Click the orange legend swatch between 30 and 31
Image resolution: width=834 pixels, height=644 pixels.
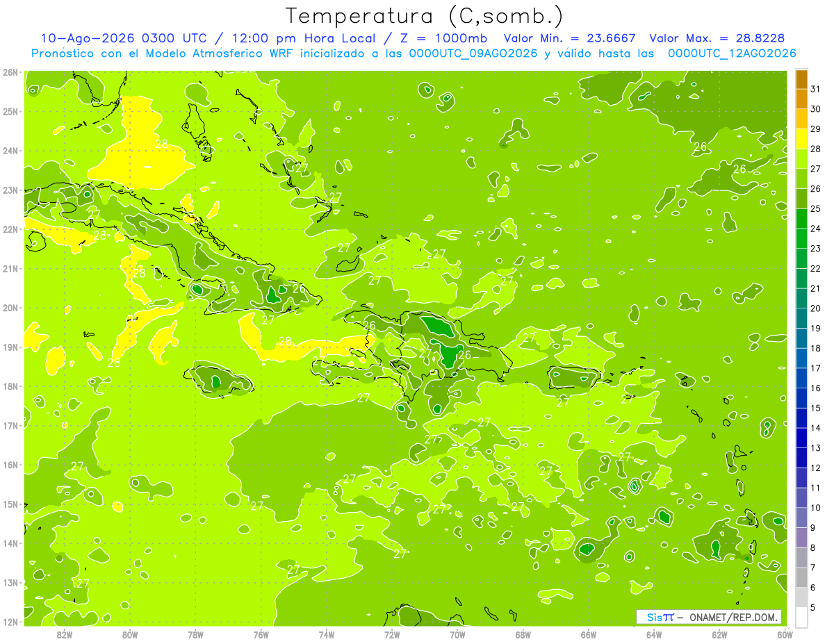[801, 99]
